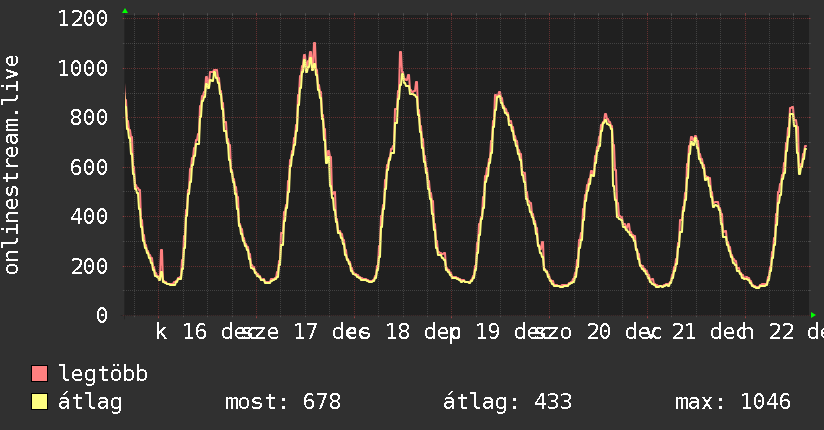
Task: Click the 1000 y-axis label
Action: click(x=83, y=68)
